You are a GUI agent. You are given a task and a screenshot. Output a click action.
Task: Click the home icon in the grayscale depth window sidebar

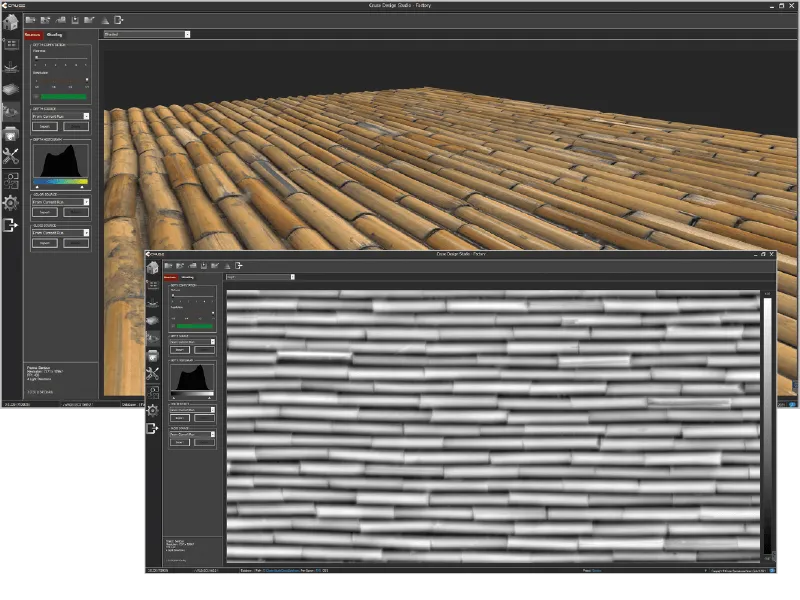(x=153, y=267)
